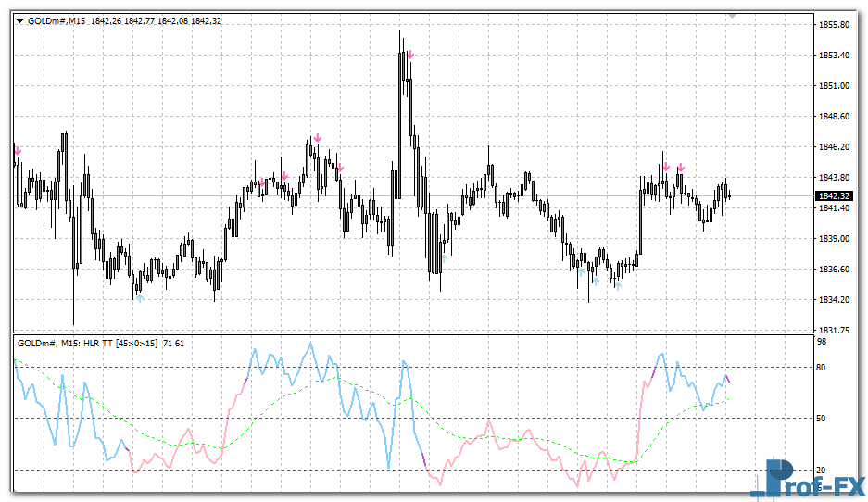Select level 20 on the indicator scale
This screenshot has width=868, height=502.
point(821,470)
